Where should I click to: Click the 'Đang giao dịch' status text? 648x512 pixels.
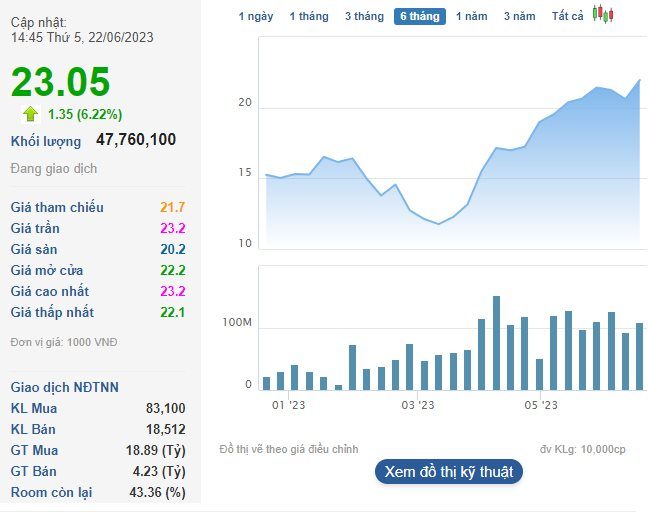[x=54, y=169]
